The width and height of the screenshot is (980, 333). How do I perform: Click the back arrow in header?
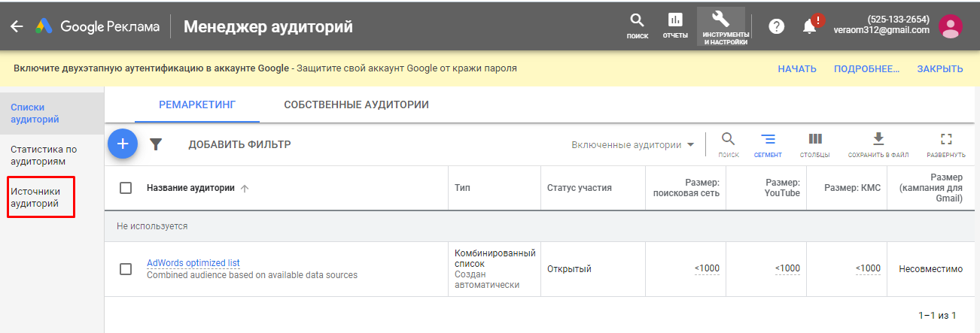click(x=17, y=26)
